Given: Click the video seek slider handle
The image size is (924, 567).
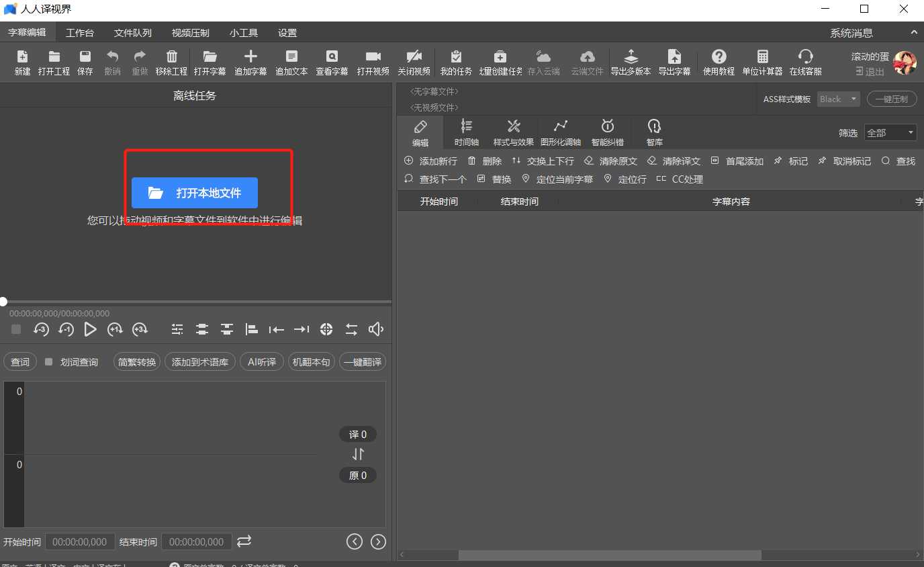Looking at the screenshot, I should tap(3, 302).
